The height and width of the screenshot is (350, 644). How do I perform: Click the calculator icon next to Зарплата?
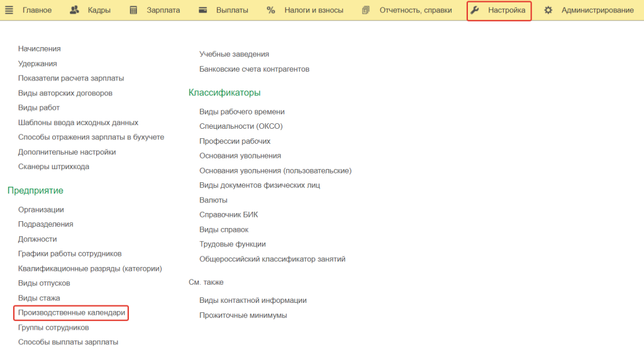click(133, 10)
